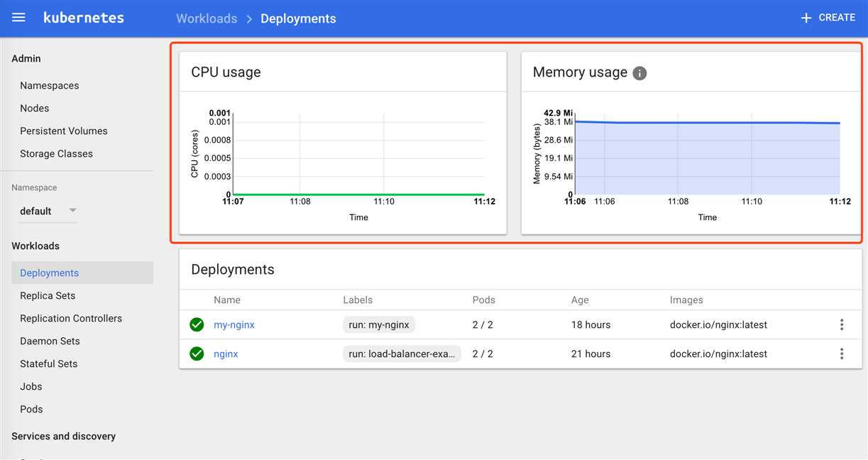Click the Age column header
Viewport: 868px width, 460px height.
(580, 300)
